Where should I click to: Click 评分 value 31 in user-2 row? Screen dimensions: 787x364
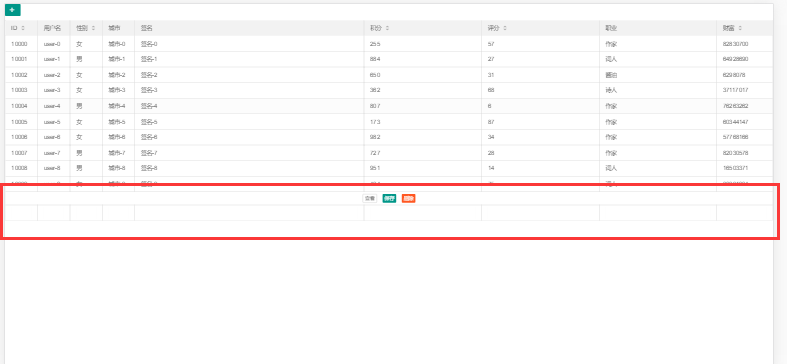click(491, 75)
